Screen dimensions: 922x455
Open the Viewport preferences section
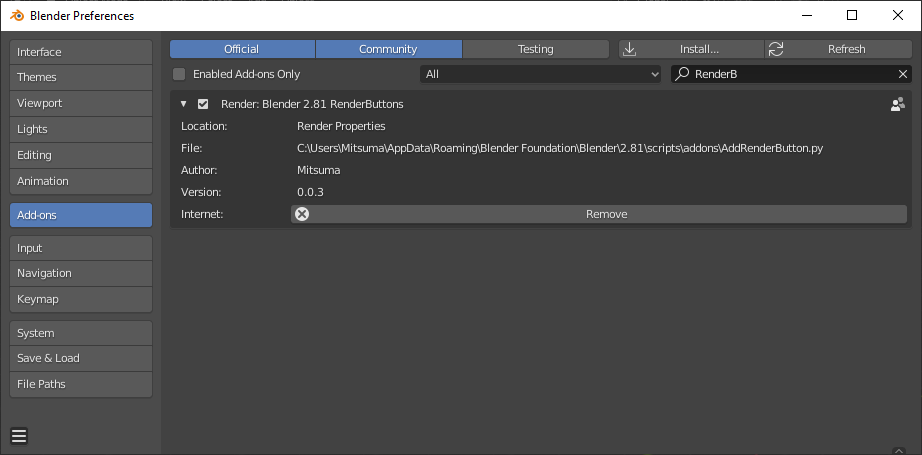[81, 103]
